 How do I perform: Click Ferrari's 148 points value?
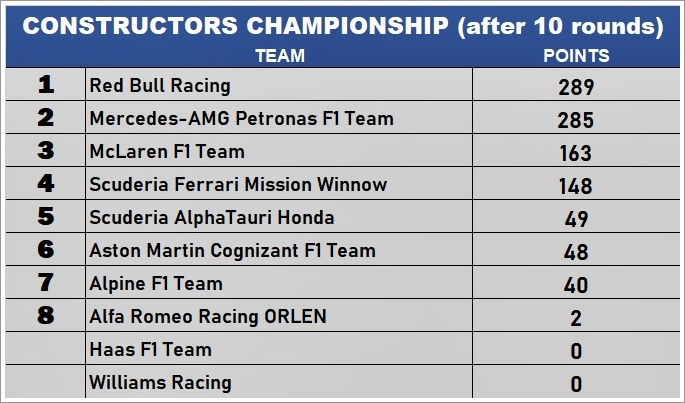point(576,186)
